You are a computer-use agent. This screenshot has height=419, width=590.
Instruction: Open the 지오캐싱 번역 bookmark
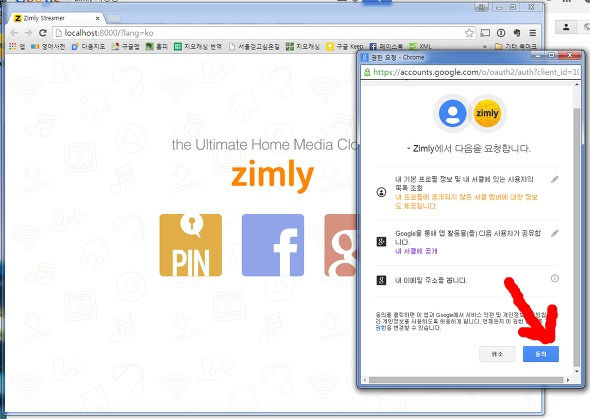198,46
